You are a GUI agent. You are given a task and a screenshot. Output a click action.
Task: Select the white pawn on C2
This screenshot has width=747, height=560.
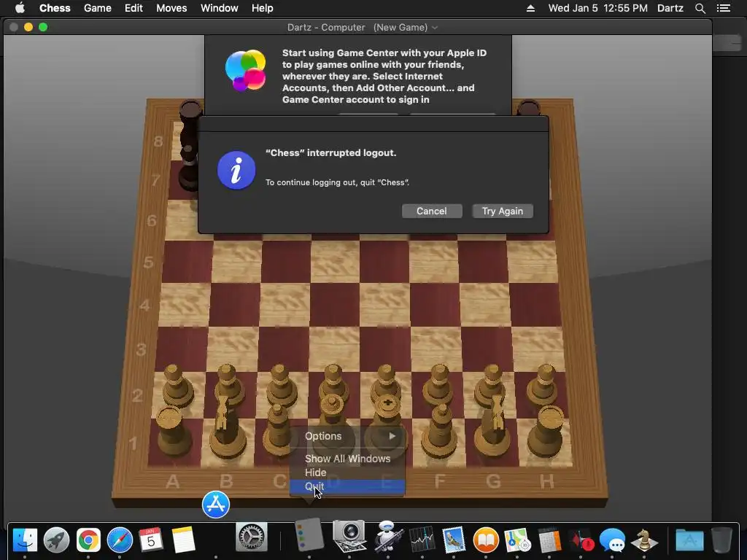click(281, 386)
